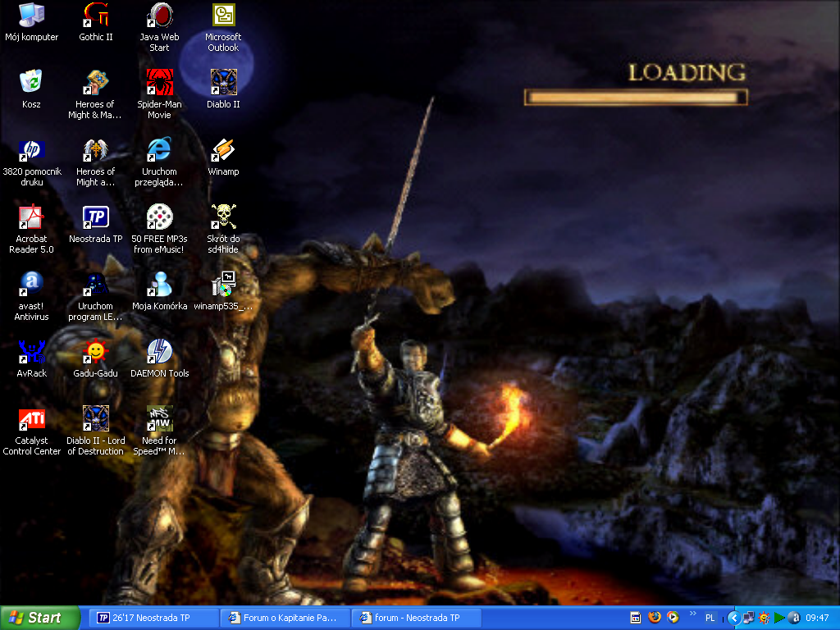Open the Start menu
Image resolution: width=840 pixels, height=630 pixels.
(x=39, y=618)
